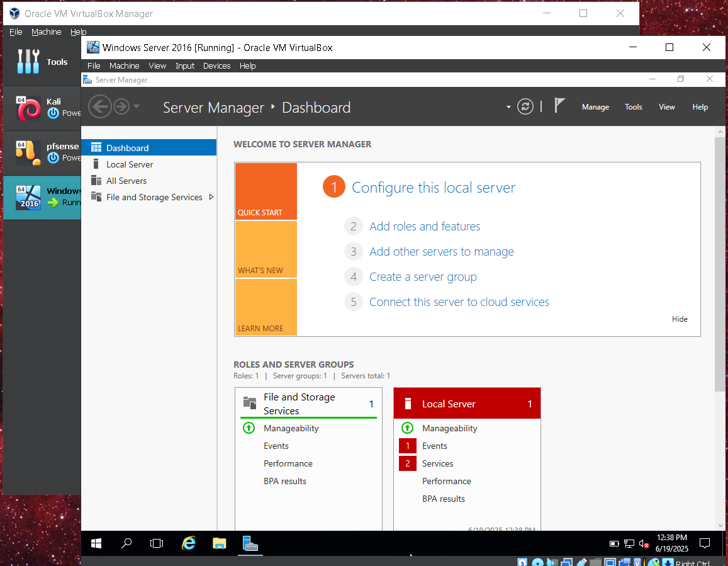Select Dashboard in the left navigation
728x566 pixels.
click(x=149, y=148)
